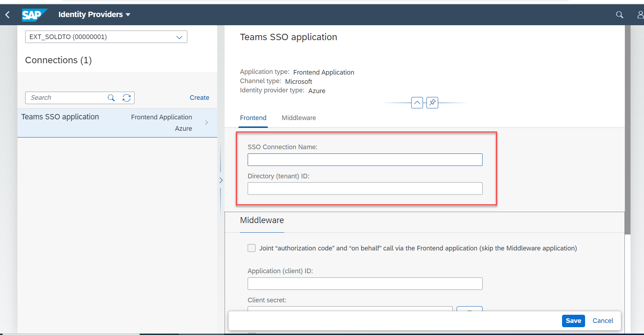The height and width of the screenshot is (335, 644).
Task: Focus the SSO Connection Name field
Action: coord(365,160)
